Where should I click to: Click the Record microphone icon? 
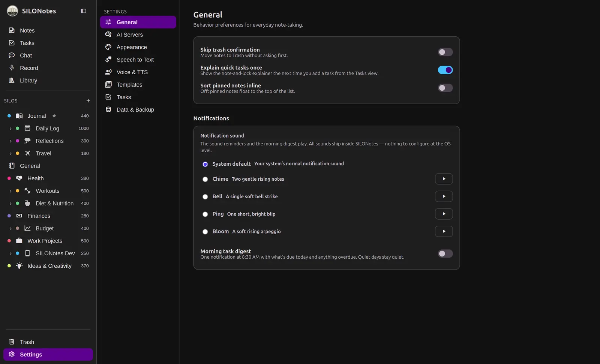pos(12,68)
